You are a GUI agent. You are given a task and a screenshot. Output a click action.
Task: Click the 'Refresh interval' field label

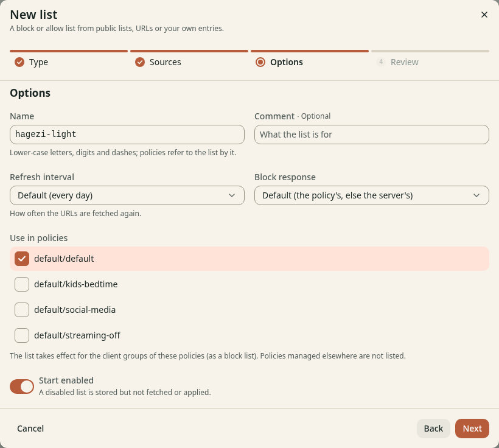[42, 177]
